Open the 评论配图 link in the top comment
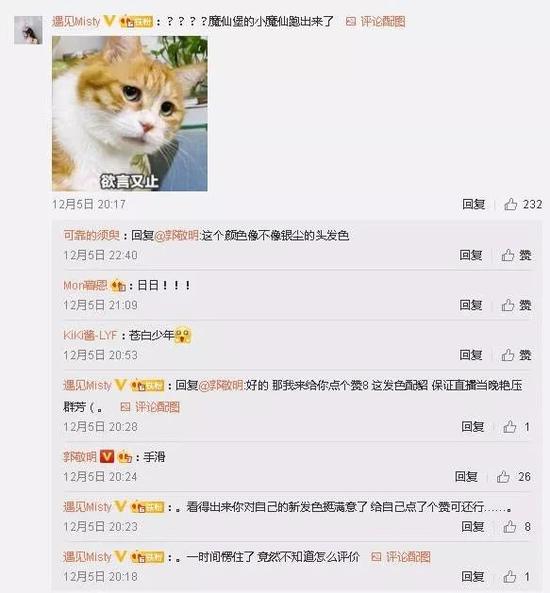The height and width of the screenshot is (593, 550). click(x=375, y=21)
